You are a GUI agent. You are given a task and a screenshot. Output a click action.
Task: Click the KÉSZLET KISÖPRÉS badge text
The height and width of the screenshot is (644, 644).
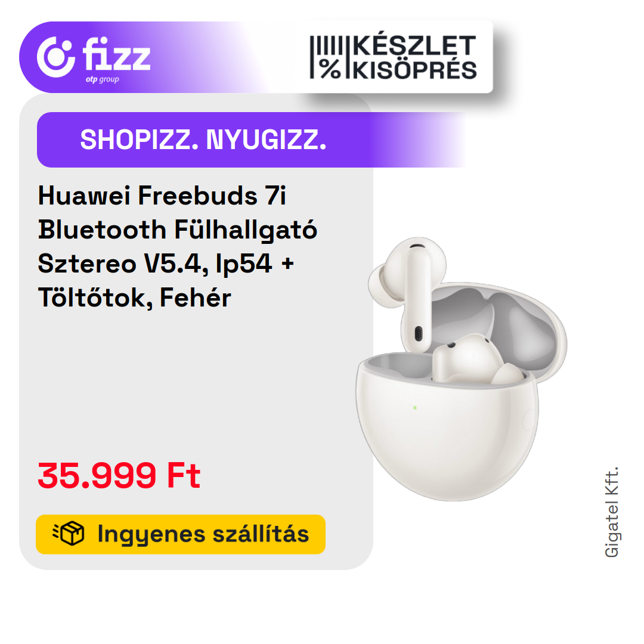click(x=414, y=57)
